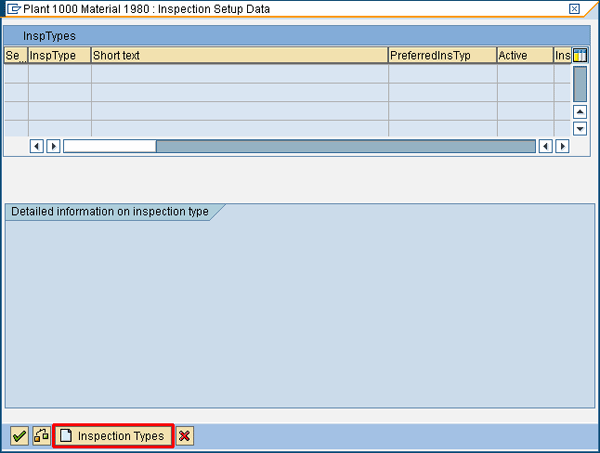Click the up arrow of vertical scrollbar
Screen dimensions: 600x453
(579, 111)
